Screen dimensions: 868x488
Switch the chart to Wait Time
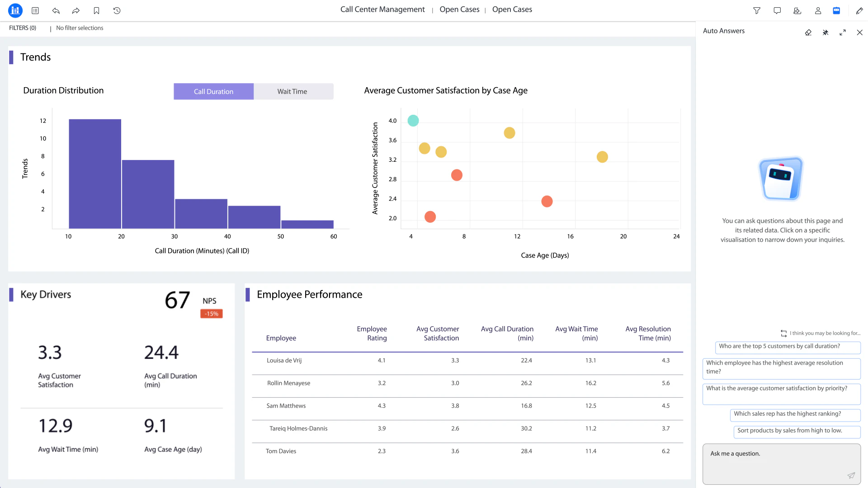click(x=292, y=91)
